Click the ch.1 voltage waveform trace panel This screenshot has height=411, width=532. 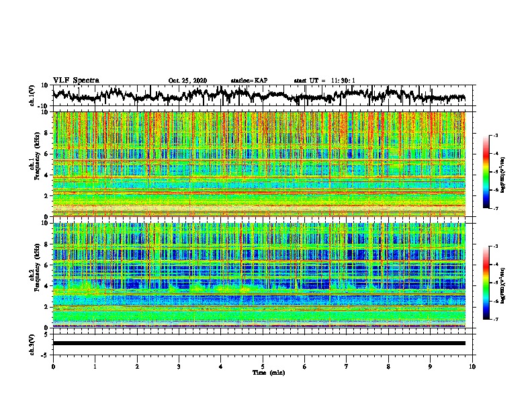coord(264,95)
